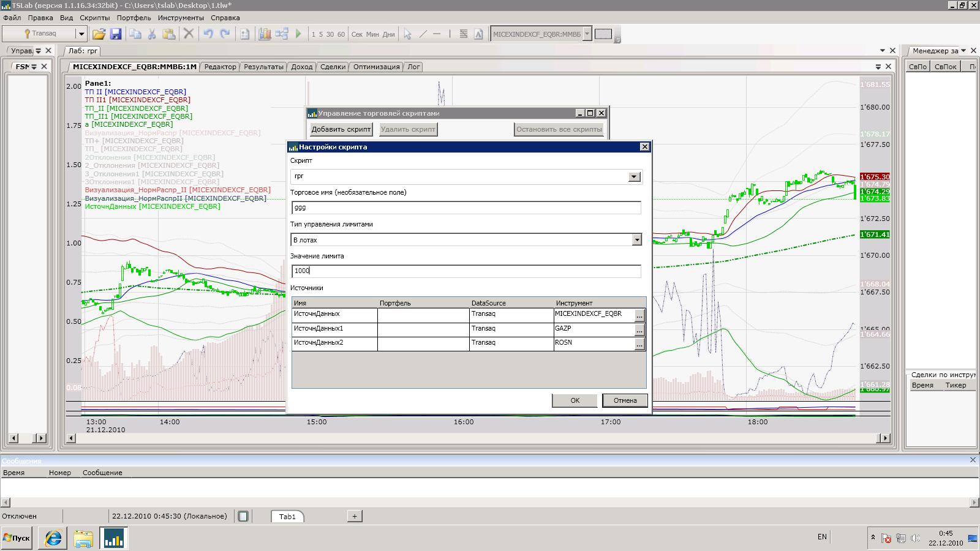Viewport: 980px width, 551px height.
Task: Select the arrow cursor tool
Action: coord(407,34)
